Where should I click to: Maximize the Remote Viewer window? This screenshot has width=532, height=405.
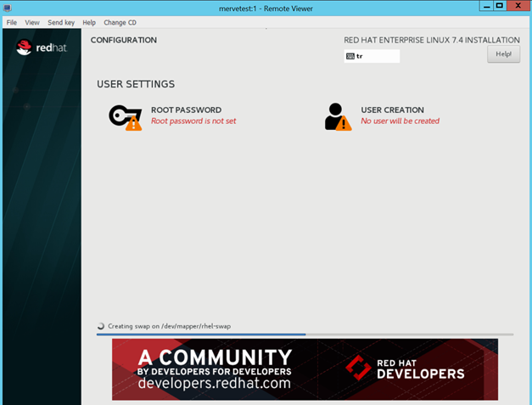(500, 6)
